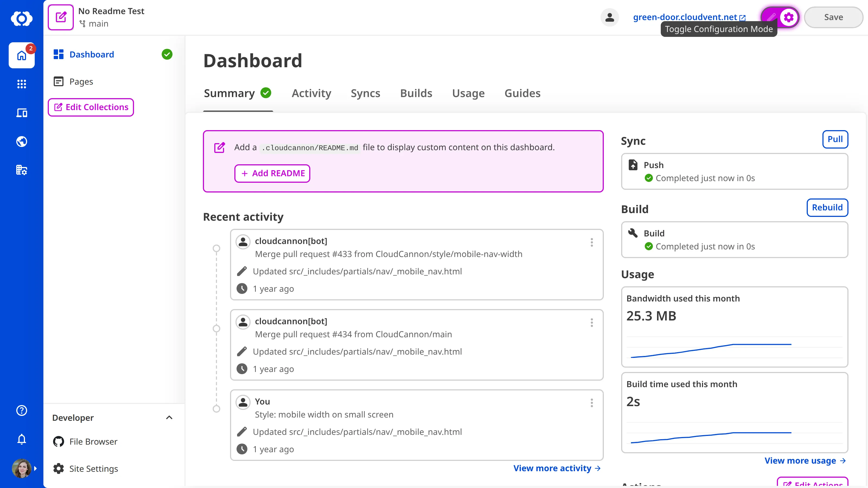Image resolution: width=868 pixels, height=488 pixels.
Task: Click the site edit icon beside No Readme Test
Action: pos(61,17)
